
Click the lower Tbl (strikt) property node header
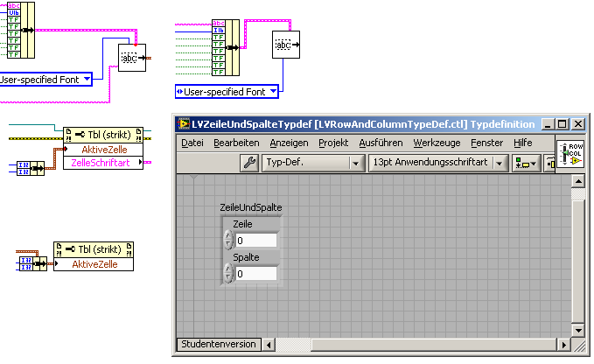pos(94,249)
